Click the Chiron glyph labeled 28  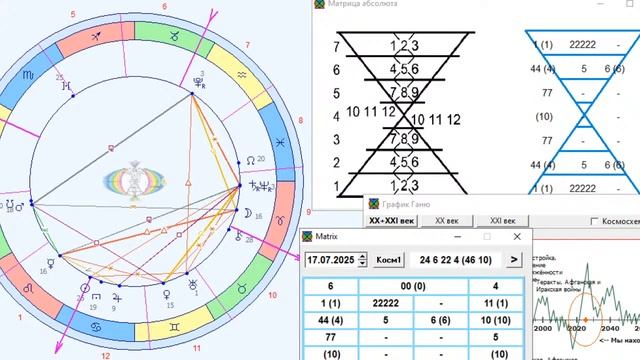tap(239, 235)
